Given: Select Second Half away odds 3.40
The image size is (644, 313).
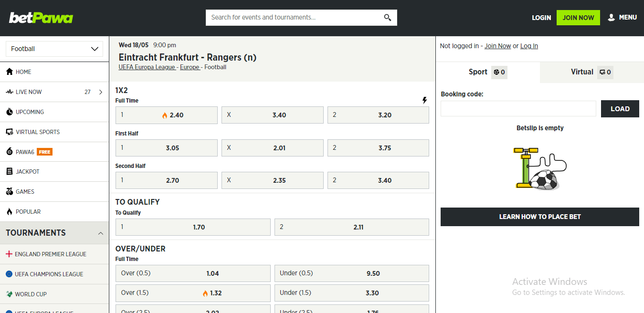Looking at the screenshot, I should (378, 180).
